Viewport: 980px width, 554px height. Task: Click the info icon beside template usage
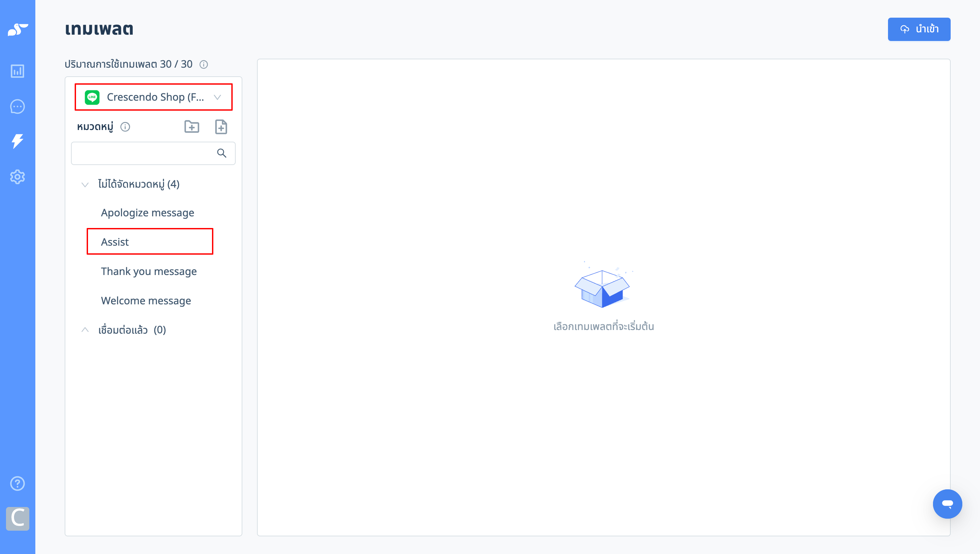pos(204,64)
